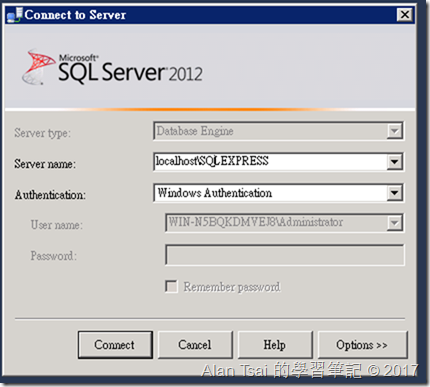The height and width of the screenshot is (387, 430).
Task: Click the 'Password:' label
Action: click(x=54, y=256)
